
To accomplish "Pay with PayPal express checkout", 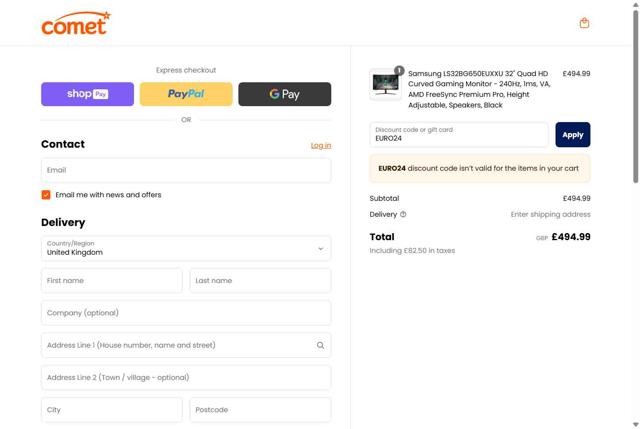I will [x=186, y=94].
